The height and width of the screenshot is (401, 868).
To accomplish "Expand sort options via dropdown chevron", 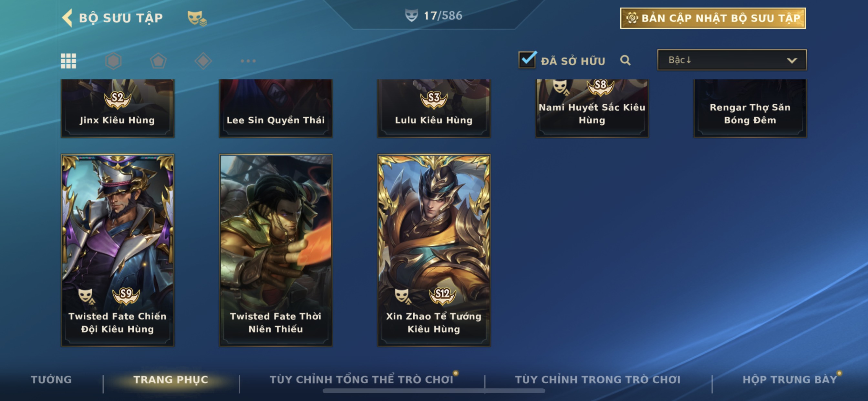I will 792,61.
